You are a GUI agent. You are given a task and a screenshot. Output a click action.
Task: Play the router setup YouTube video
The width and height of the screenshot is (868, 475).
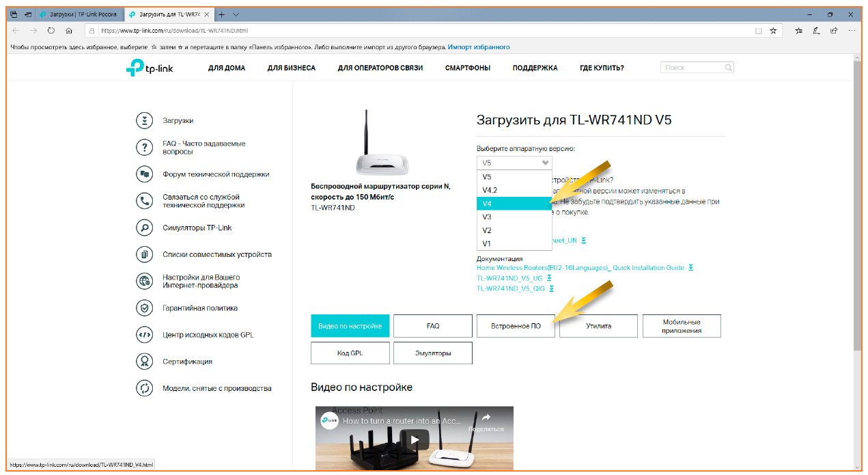coord(414,438)
